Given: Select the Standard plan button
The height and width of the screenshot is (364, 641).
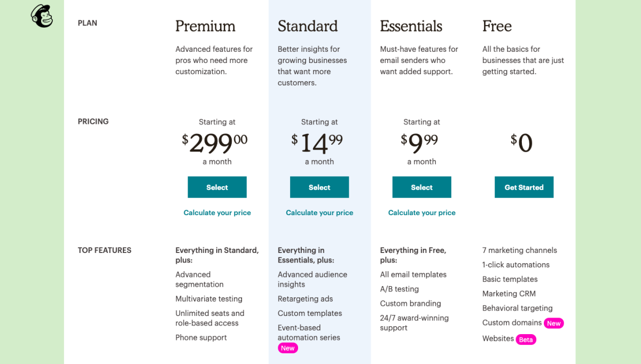Looking at the screenshot, I should click(319, 187).
